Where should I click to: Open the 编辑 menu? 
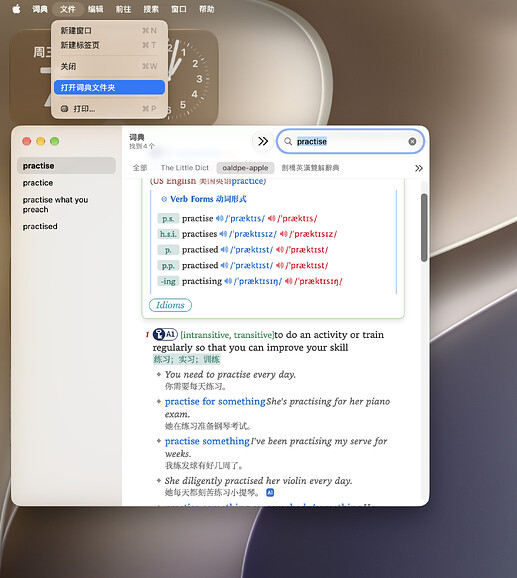coord(95,9)
